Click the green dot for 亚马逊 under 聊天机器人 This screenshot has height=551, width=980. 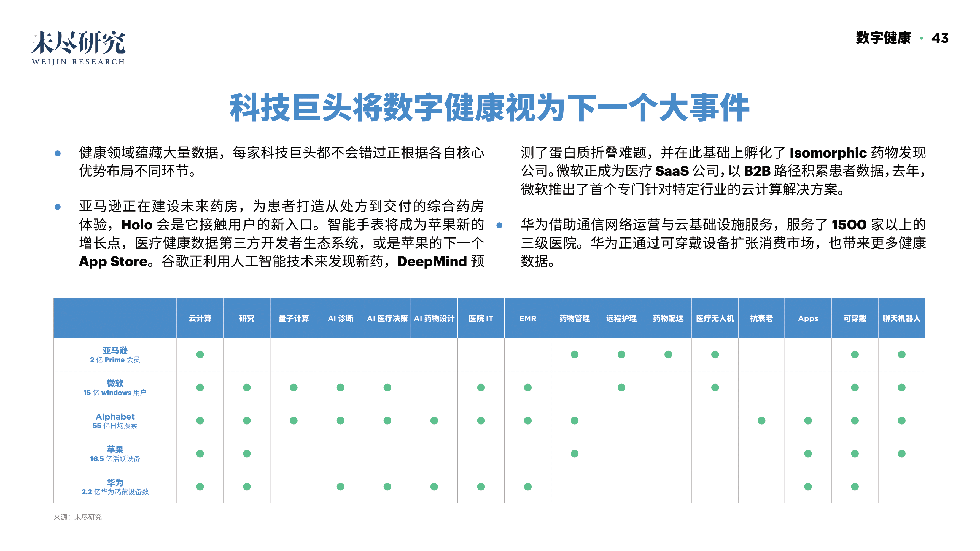pos(901,354)
